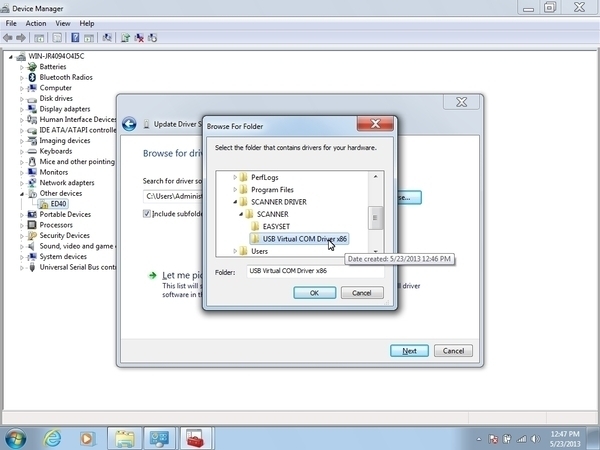Click Cancel in Browse For Folder dialog
This screenshot has height=450, width=600.
[x=362, y=293]
